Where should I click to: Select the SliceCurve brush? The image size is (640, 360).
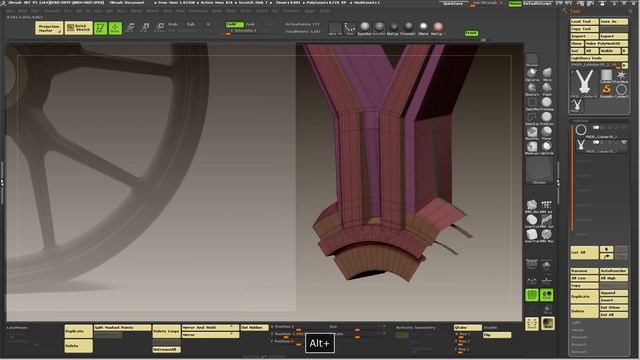coord(532,89)
